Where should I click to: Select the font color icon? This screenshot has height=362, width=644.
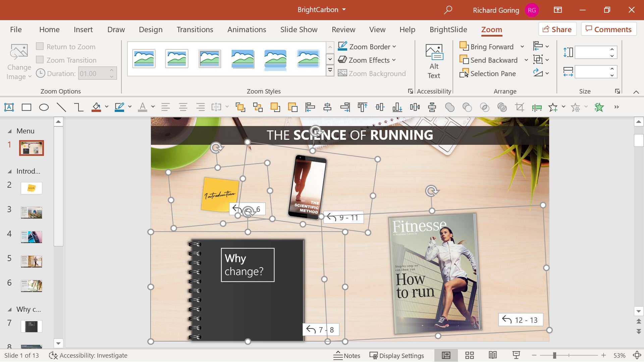(x=142, y=107)
